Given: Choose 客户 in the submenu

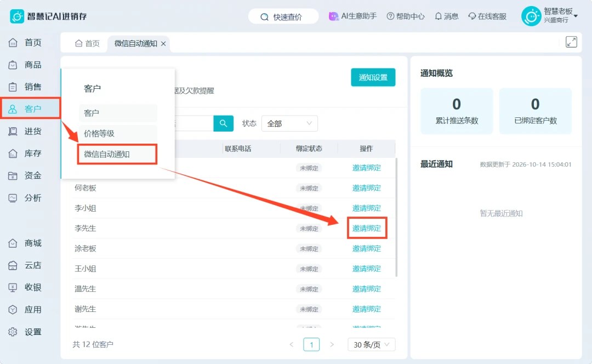Looking at the screenshot, I should point(118,113).
